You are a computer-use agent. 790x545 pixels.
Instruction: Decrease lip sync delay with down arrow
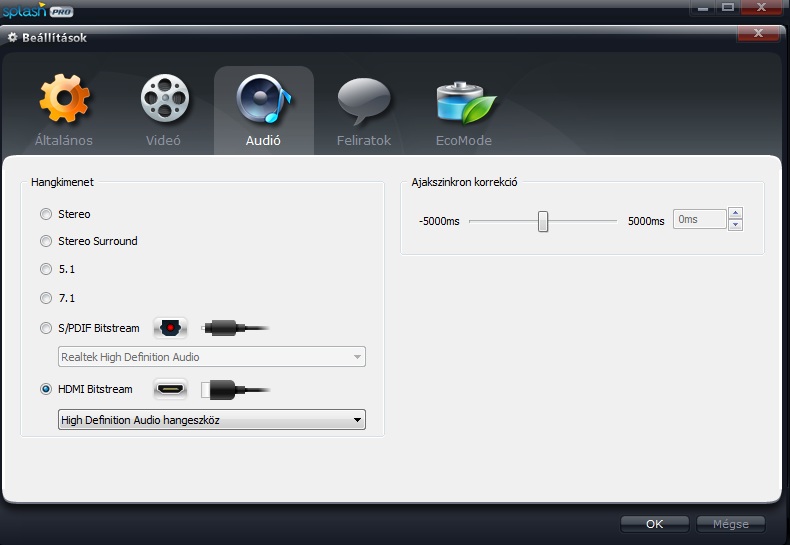click(736, 225)
